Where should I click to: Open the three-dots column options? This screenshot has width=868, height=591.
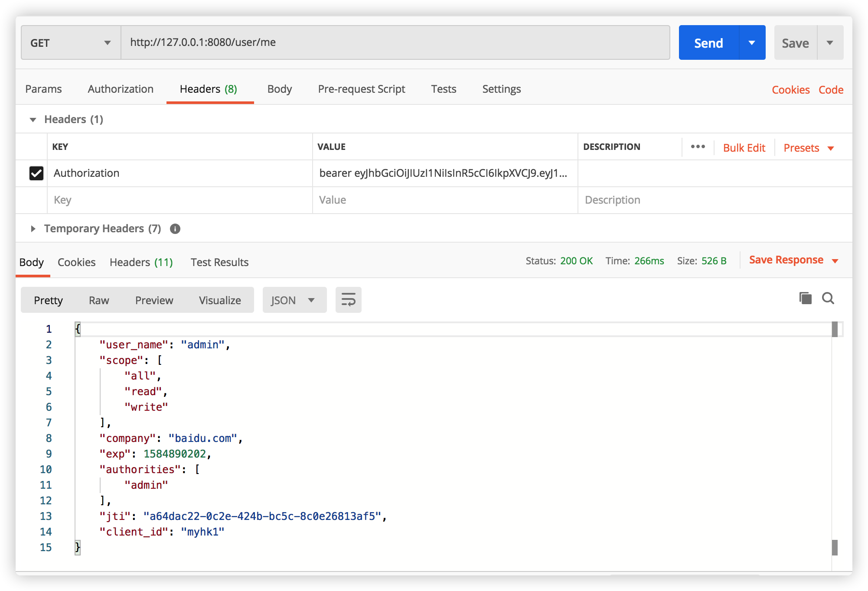698,147
